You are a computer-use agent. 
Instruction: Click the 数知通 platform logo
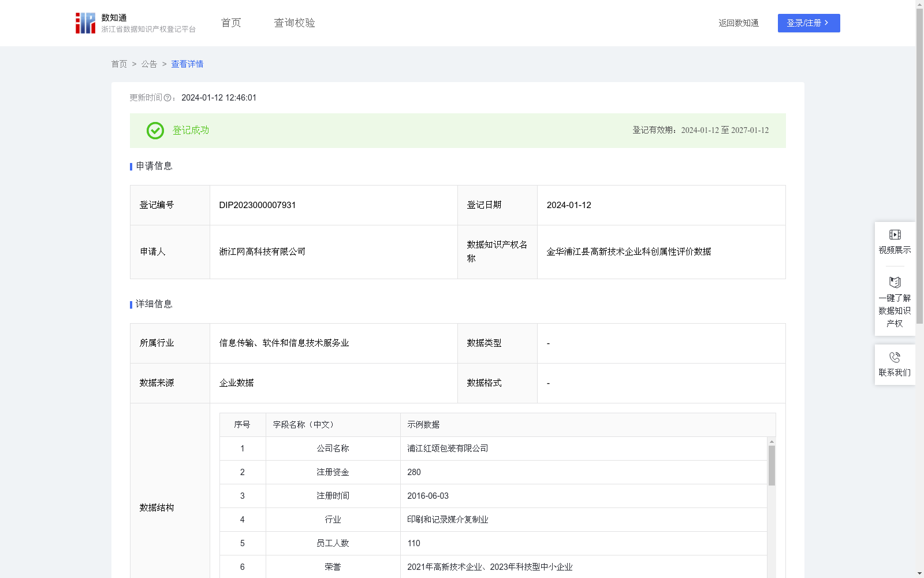point(135,23)
